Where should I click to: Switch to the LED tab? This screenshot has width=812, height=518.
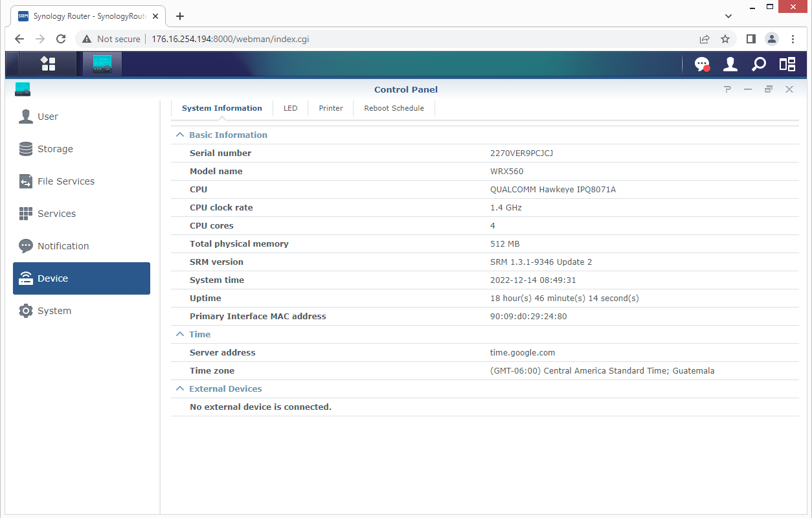(x=291, y=108)
